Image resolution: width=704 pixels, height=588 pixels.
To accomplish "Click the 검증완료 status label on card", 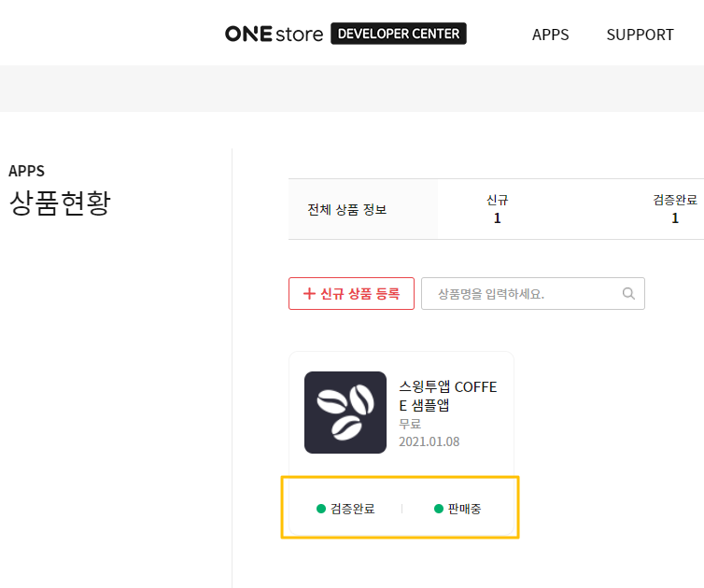I will (353, 509).
